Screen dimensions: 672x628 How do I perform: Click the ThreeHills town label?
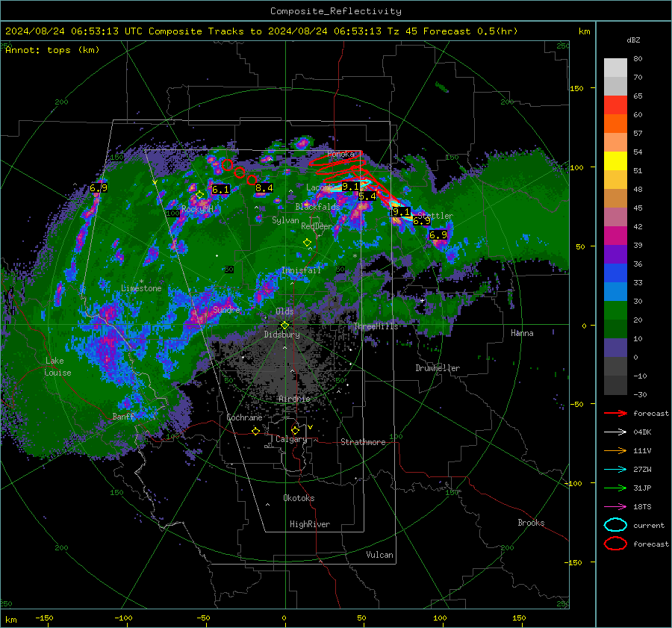376,326
